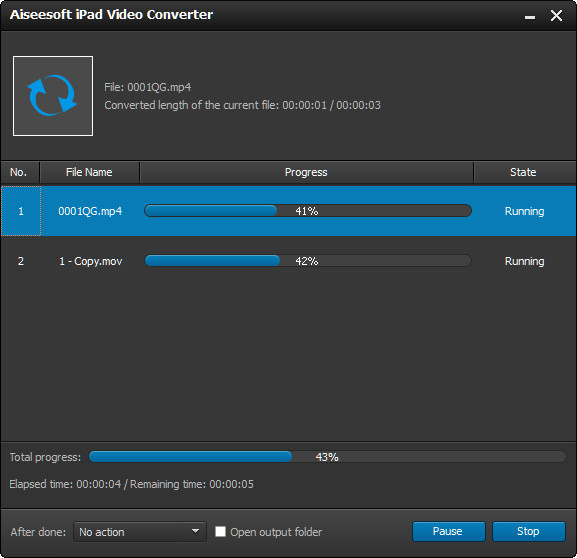Click the blue conversion arrows icon
Image resolution: width=577 pixels, height=558 pixels.
pos(53,96)
